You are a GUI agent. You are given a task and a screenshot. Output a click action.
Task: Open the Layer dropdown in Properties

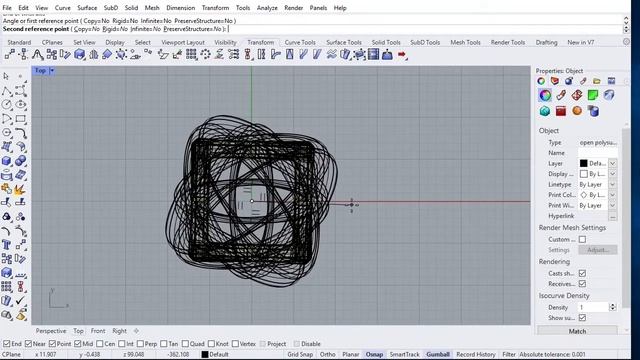tap(613, 163)
